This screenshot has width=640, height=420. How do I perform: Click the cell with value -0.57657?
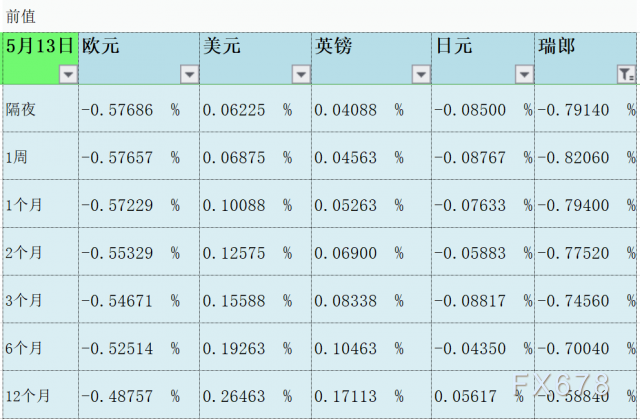pos(139,156)
